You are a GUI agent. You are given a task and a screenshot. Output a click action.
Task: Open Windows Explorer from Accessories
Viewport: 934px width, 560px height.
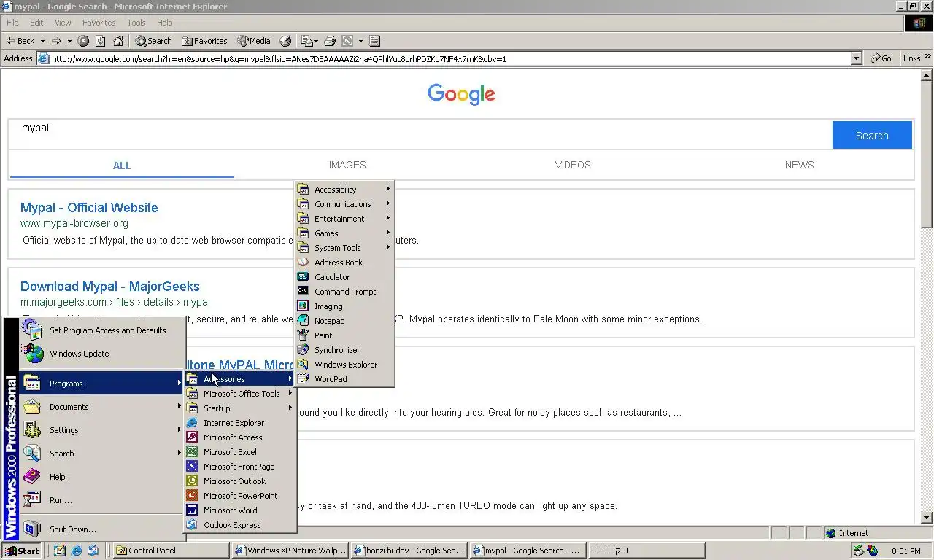pos(344,364)
